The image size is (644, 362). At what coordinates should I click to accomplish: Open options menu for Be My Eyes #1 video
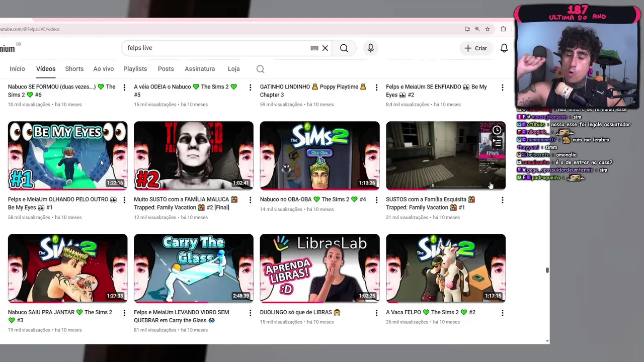124,200
